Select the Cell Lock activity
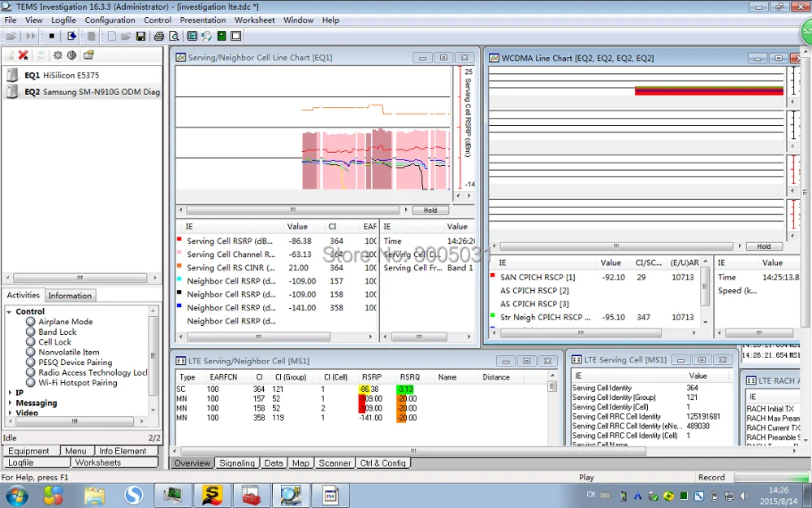The height and width of the screenshot is (508, 812). (54, 342)
